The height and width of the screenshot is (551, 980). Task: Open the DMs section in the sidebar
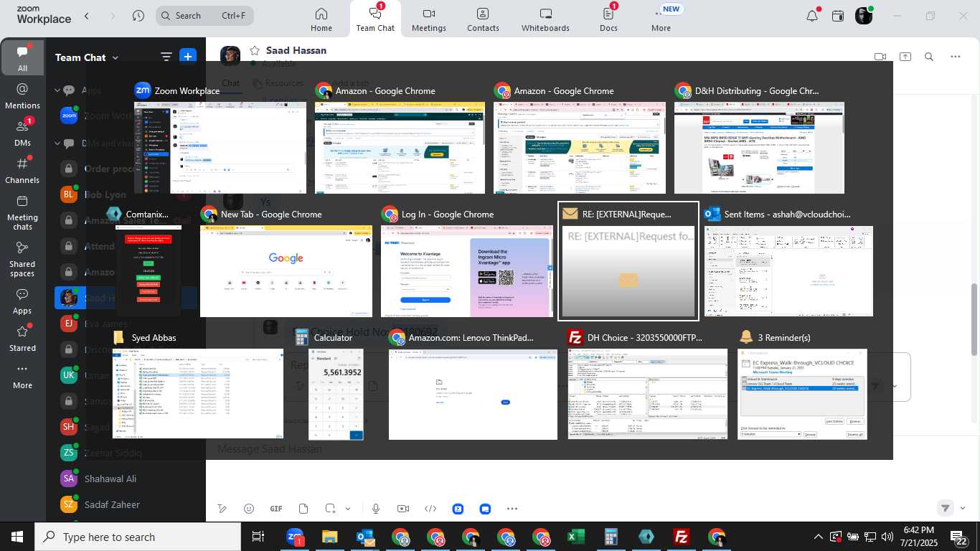click(22, 133)
